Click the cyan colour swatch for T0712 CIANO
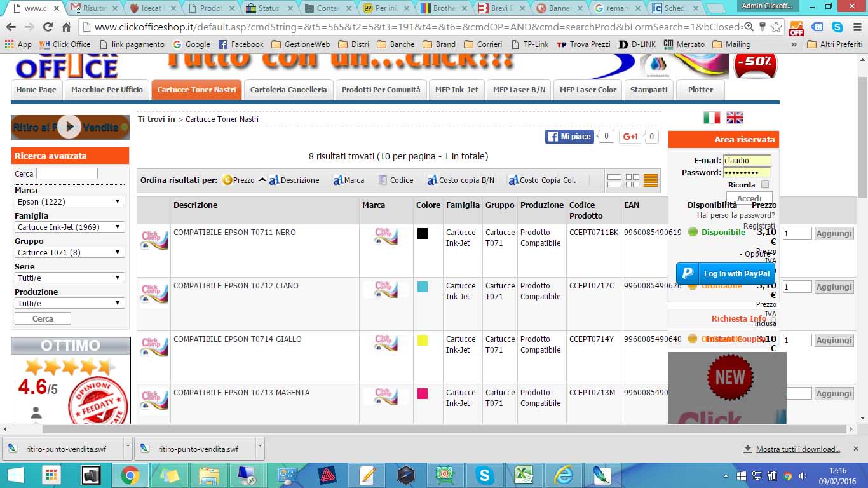The height and width of the screenshot is (488, 868). [423, 287]
